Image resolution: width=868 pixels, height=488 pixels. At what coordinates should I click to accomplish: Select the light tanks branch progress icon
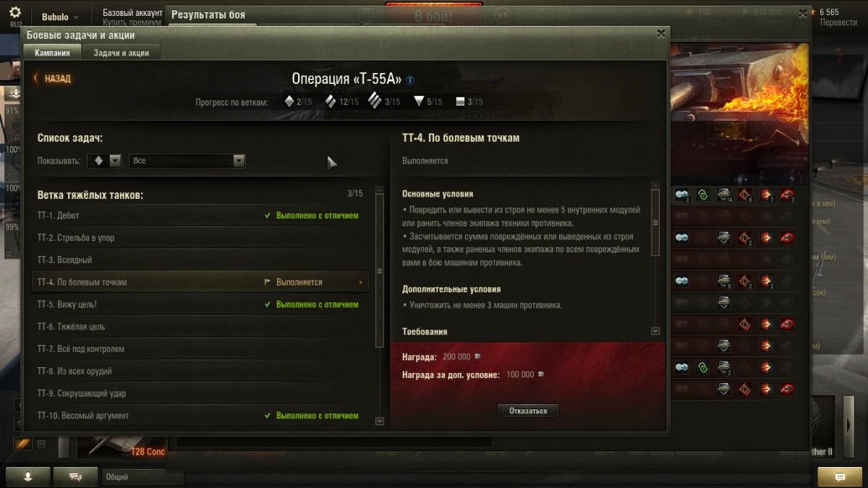point(289,101)
